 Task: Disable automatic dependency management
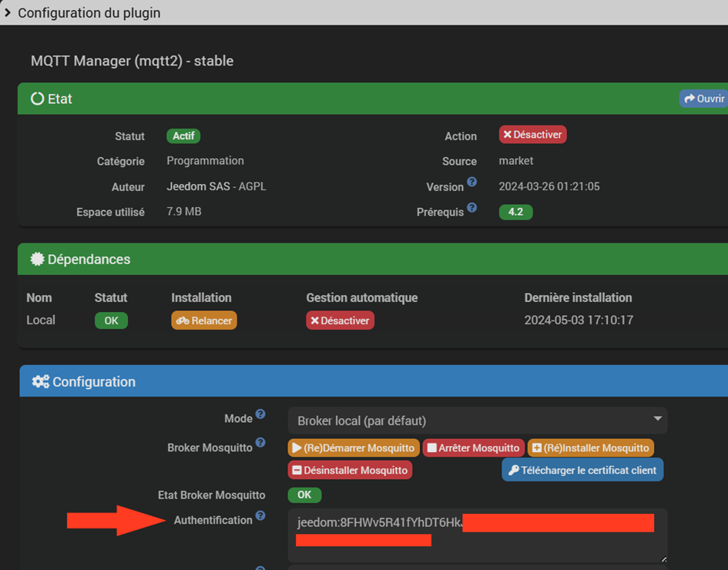click(x=340, y=320)
